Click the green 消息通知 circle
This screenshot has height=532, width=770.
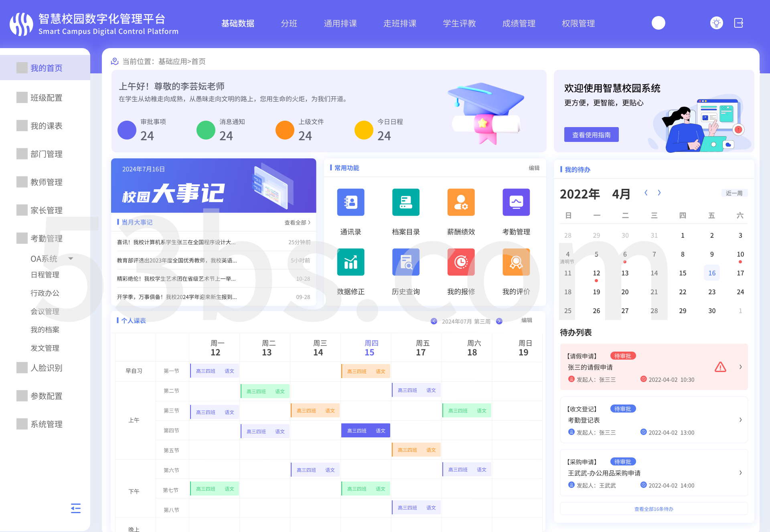pos(206,130)
